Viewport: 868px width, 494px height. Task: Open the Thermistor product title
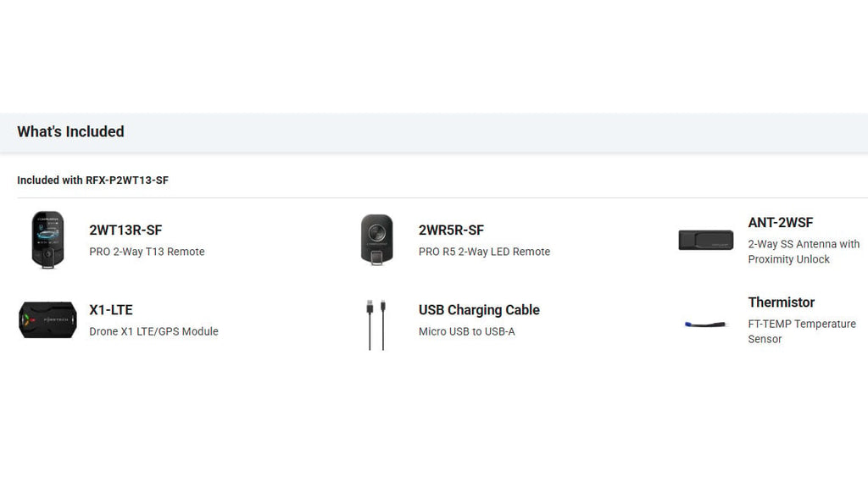coord(781,302)
